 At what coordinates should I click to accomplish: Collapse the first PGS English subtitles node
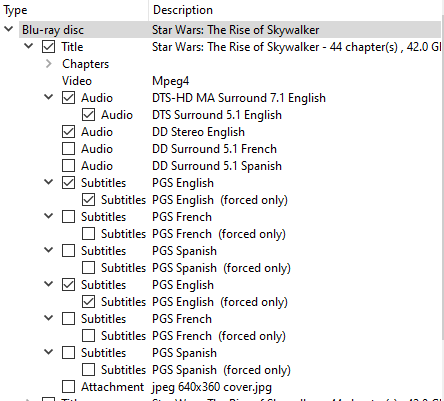pyautogui.click(x=49, y=182)
